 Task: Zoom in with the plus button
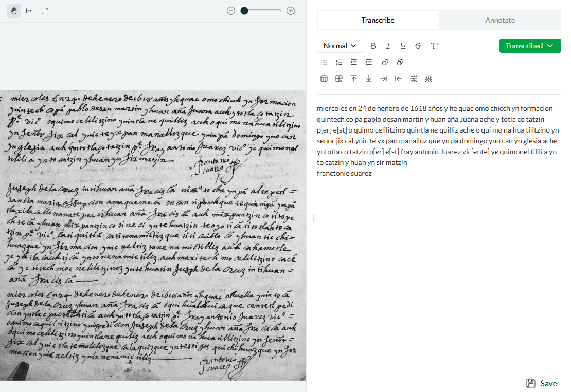(x=291, y=11)
